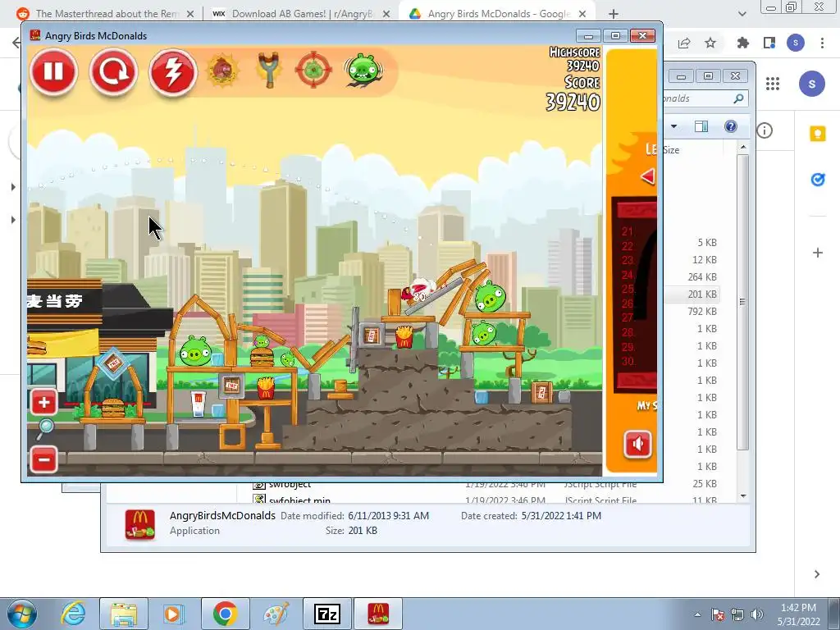Image resolution: width=840 pixels, height=630 pixels.
Task: Zoom out with the red minus button
Action: 43,459
